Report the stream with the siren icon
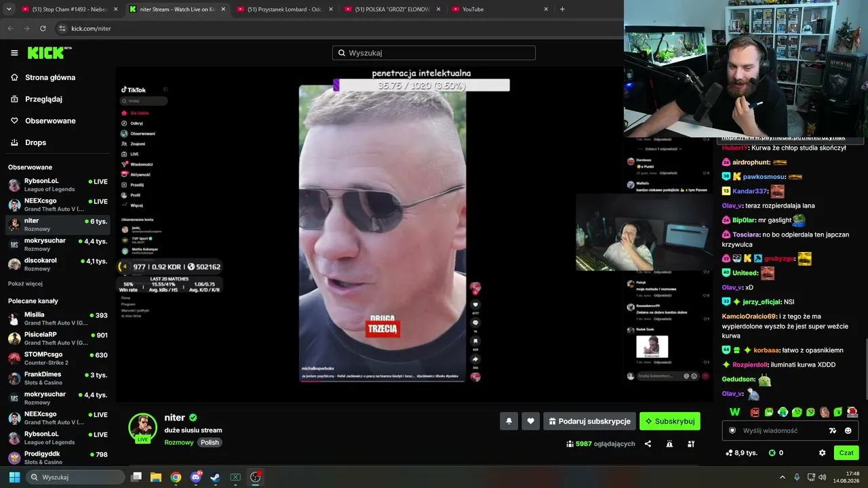Viewport: 868px width, 488px height. (669, 444)
